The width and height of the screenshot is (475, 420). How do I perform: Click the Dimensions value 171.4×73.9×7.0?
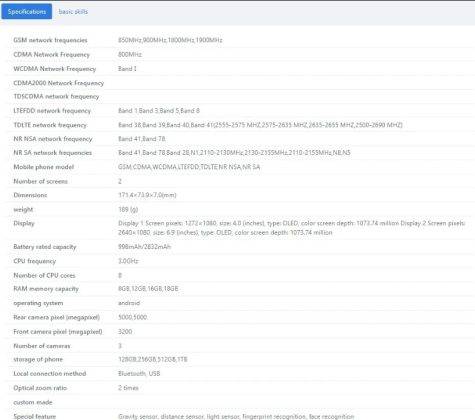tap(147, 195)
